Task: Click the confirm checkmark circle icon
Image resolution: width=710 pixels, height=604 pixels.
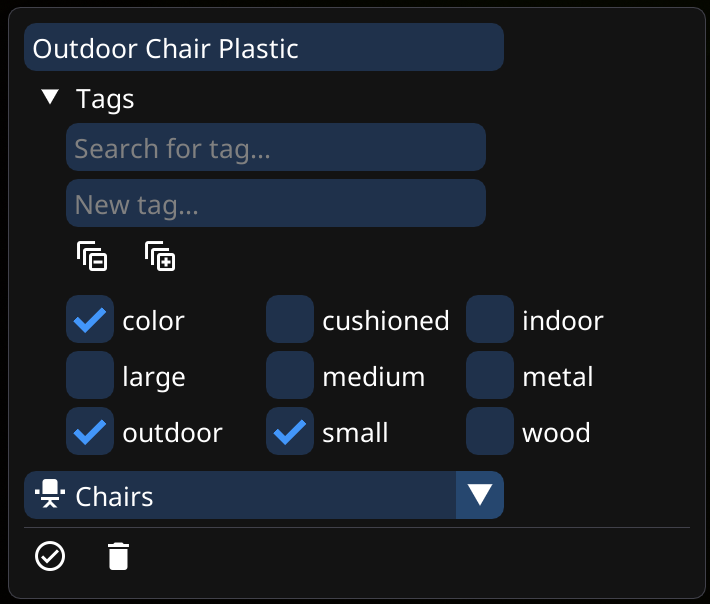Action: 50,555
